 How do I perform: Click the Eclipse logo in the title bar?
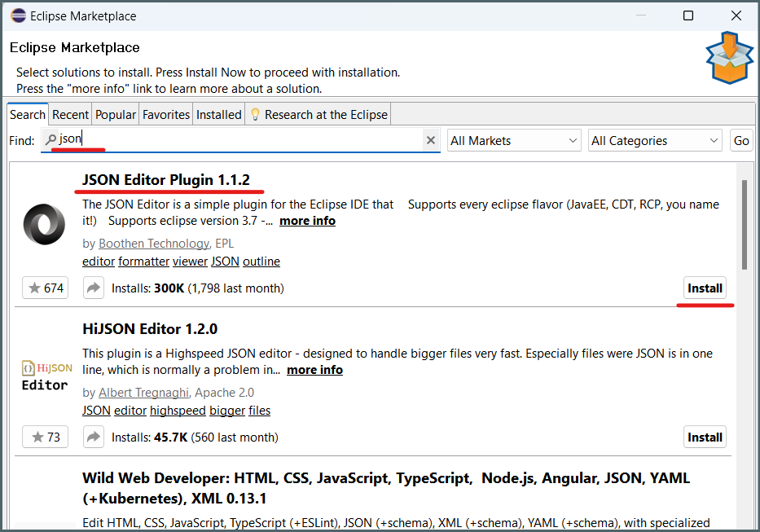[x=19, y=15]
